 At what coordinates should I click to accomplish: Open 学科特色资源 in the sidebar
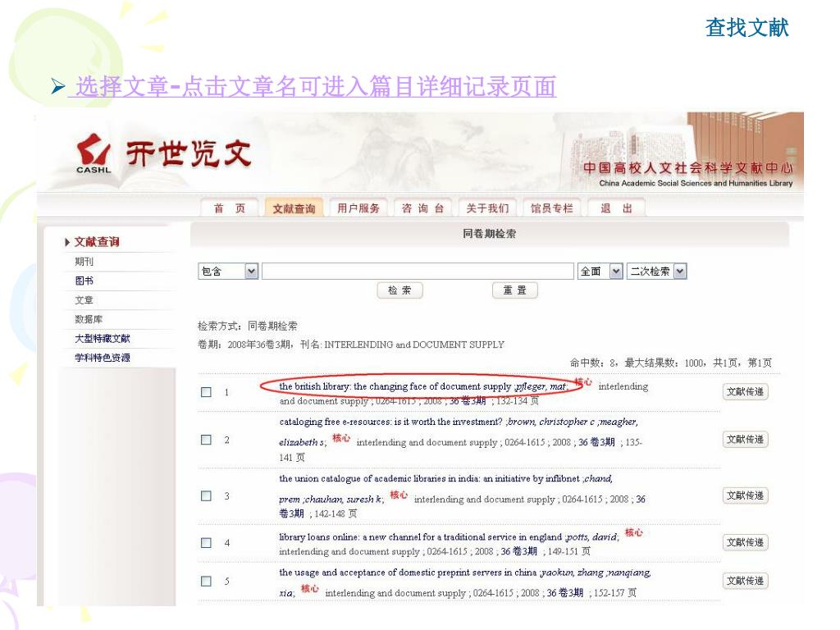point(103,358)
